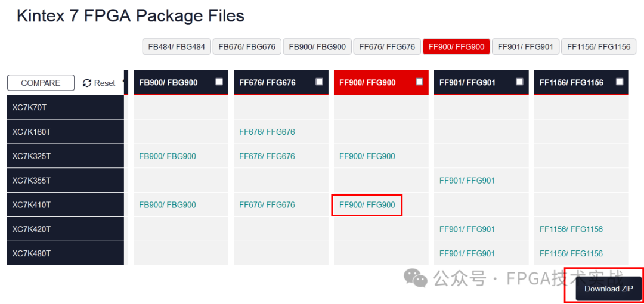The height and width of the screenshot is (304, 644).
Task: Open FF900/FFG900 link in XC7K410T row
Action: coord(367,205)
